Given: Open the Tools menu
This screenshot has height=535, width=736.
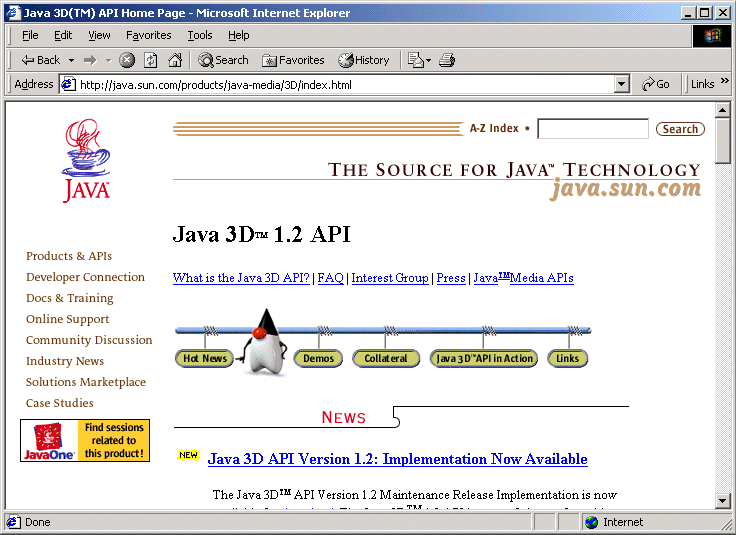Looking at the screenshot, I should click(x=200, y=35).
